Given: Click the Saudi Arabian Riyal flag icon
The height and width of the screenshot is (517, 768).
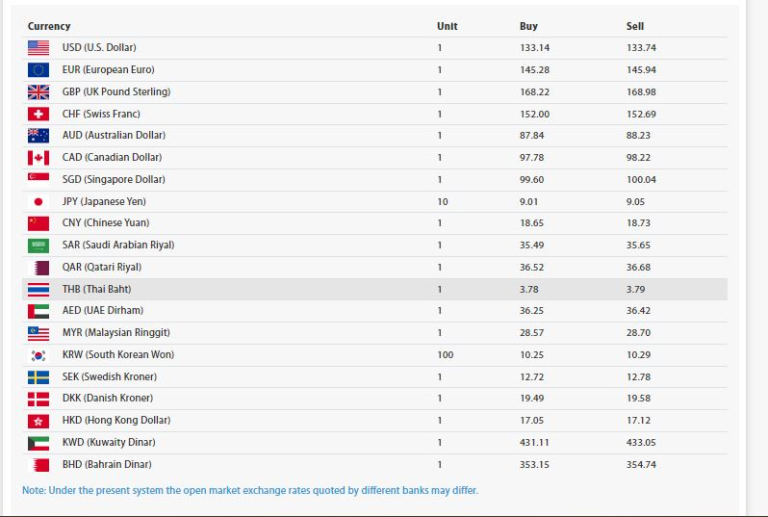Looking at the screenshot, I should click(38, 246).
